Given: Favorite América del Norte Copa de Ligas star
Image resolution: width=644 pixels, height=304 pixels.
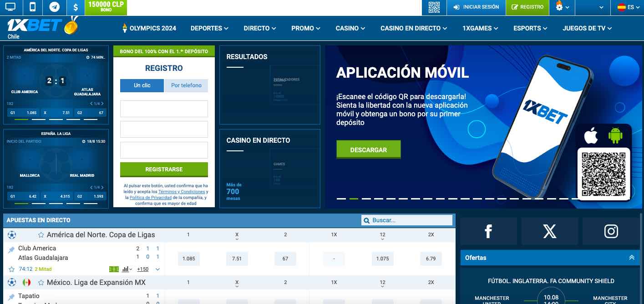Looking at the screenshot, I should 41,235.
